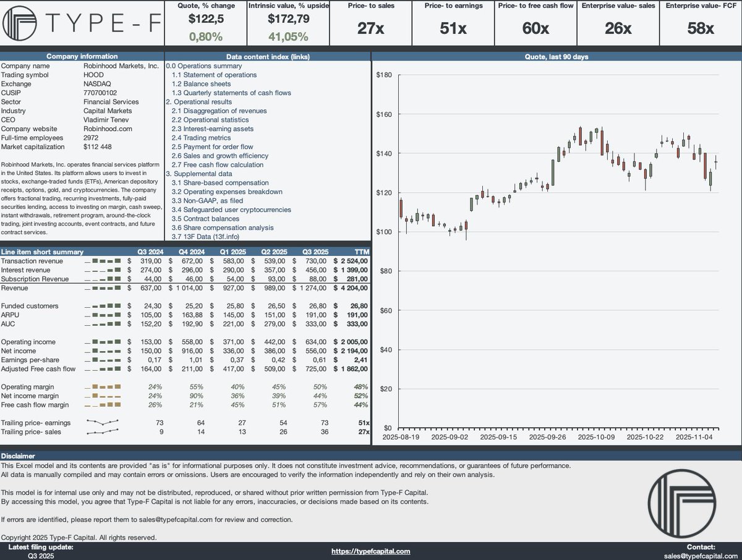Select the Quote price $122,5 cell

click(205, 19)
